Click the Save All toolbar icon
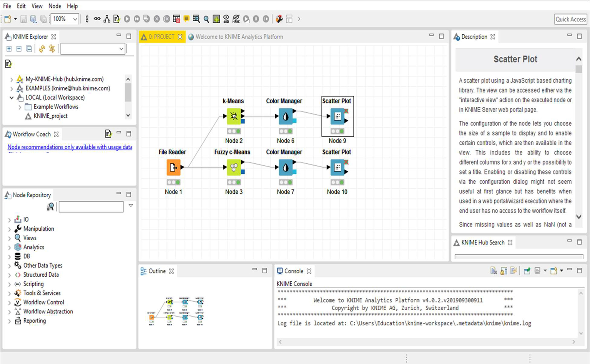 43,19
